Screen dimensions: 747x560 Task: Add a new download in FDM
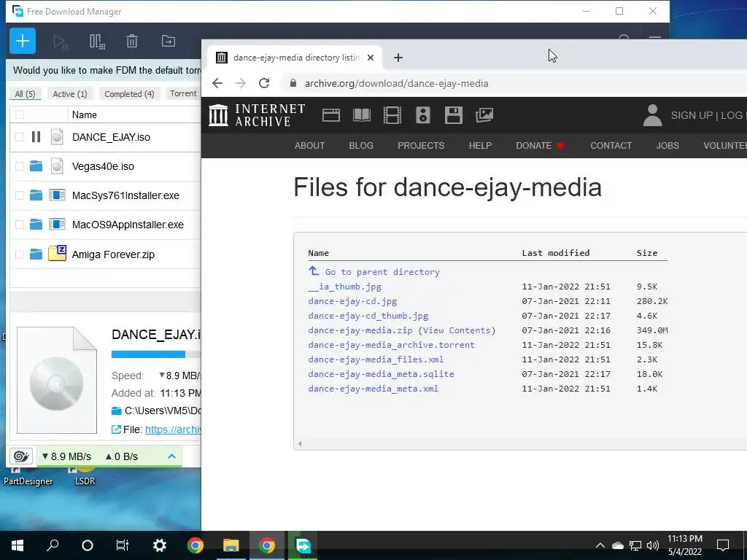click(x=23, y=41)
